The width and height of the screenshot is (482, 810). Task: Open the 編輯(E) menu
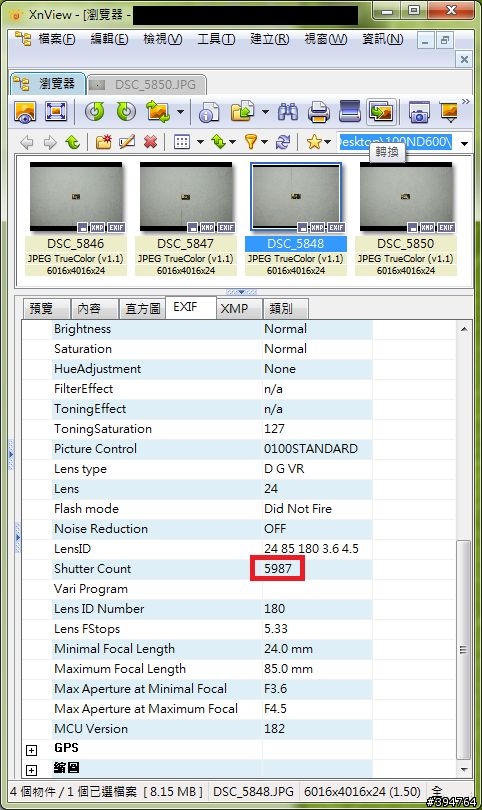tap(109, 39)
